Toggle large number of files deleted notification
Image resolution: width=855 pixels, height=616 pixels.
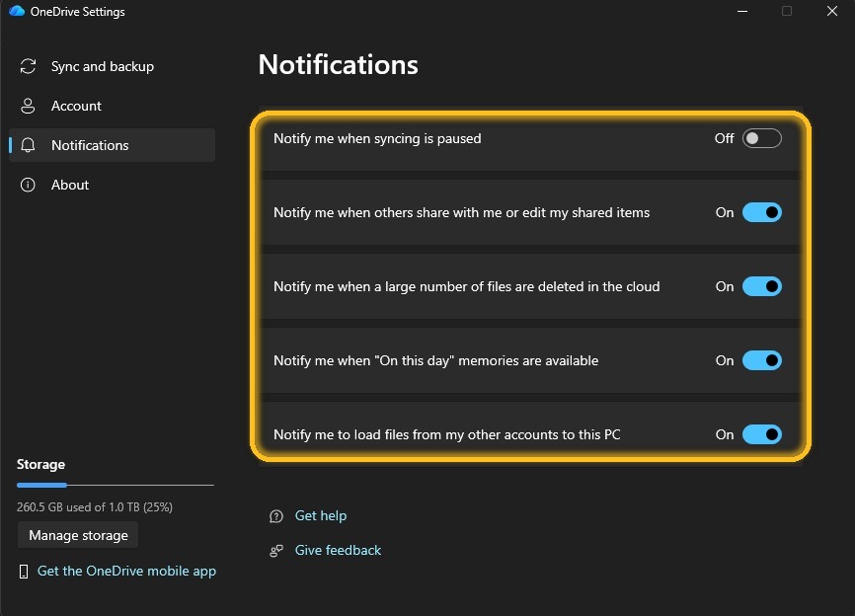[762, 286]
